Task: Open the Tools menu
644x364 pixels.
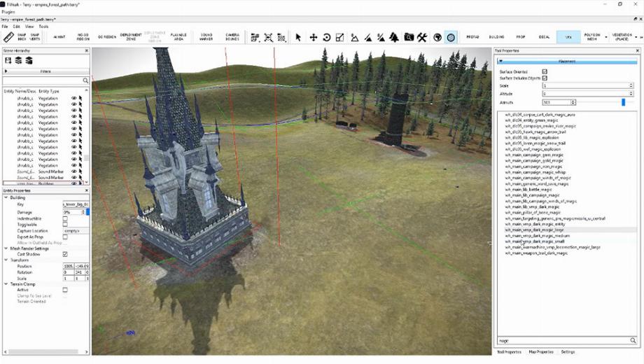Action: click(43, 27)
